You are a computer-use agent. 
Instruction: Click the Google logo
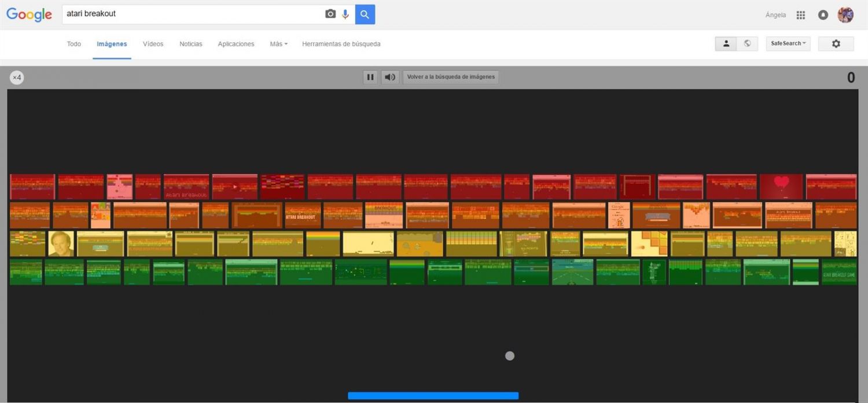(29, 14)
